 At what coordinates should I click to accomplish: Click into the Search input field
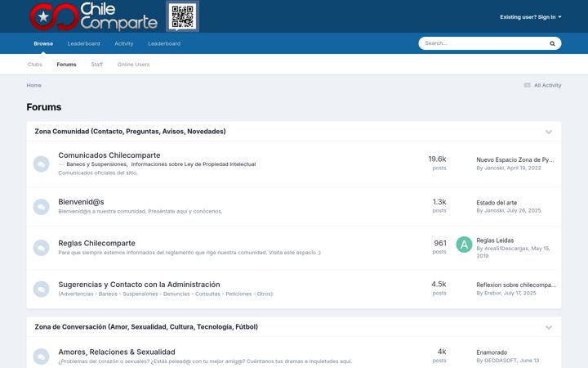[x=483, y=43]
